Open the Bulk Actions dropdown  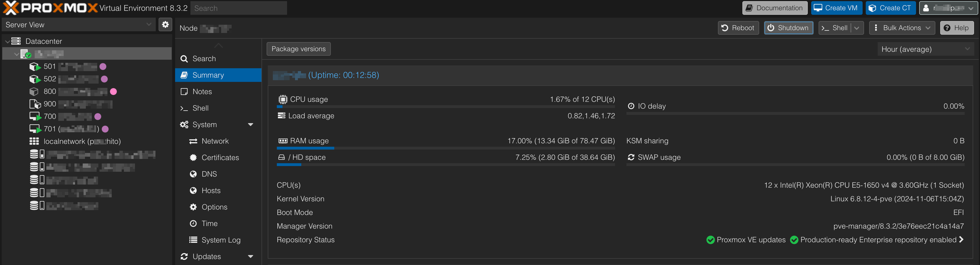[902, 28]
